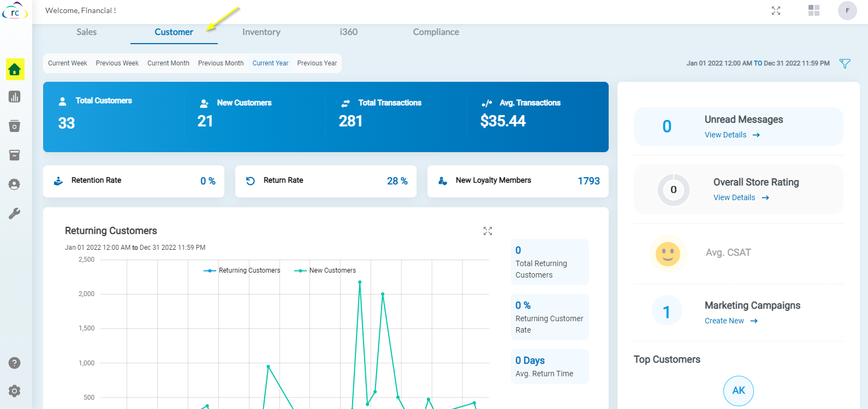Switch to the Inventory tab
This screenshot has height=409, width=868.
pos(261,32)
